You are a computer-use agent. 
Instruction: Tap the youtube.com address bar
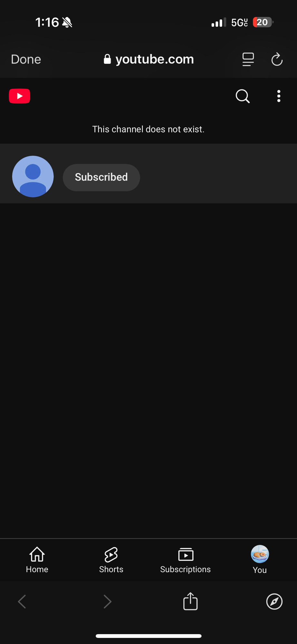[148, 59]
